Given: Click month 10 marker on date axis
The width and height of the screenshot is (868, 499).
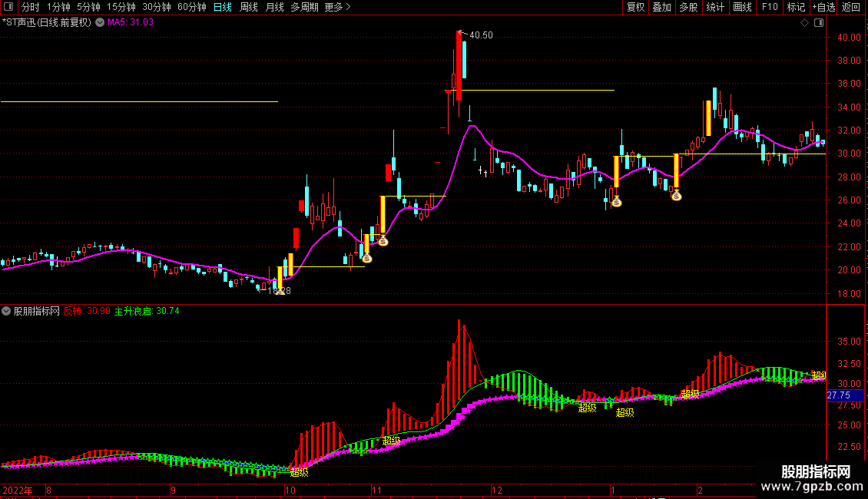Looking at the screenshot, I should point(290,491).
